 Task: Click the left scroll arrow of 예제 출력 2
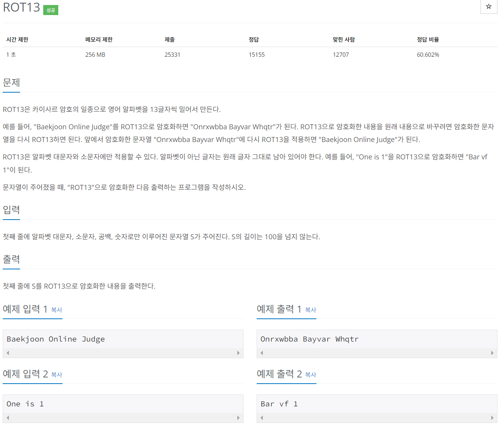click(x=261, y=418)
